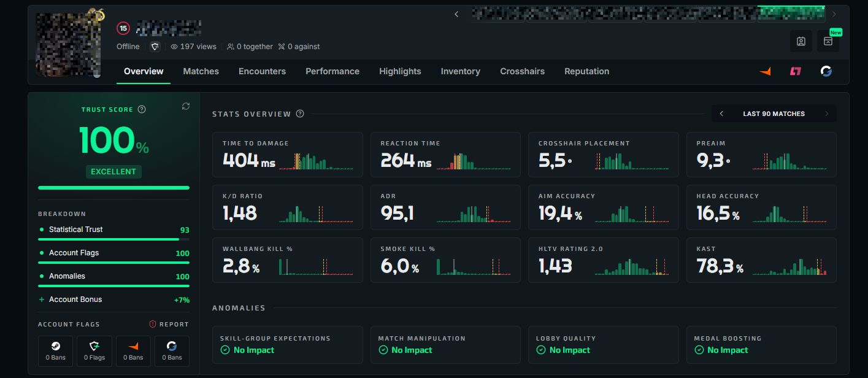Open the K/D Ratio stat card

point(288,207)
